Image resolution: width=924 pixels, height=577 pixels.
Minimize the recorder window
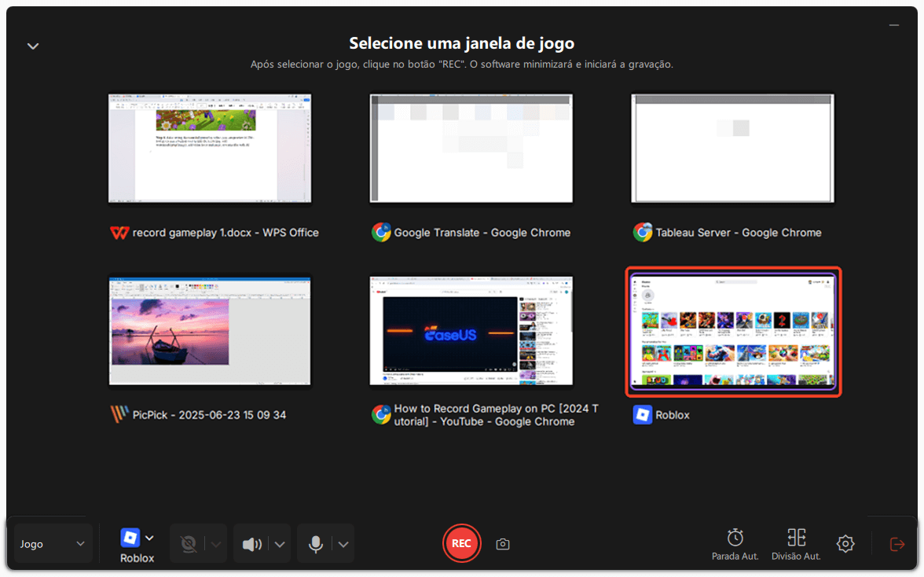click(x=894, y=25)
